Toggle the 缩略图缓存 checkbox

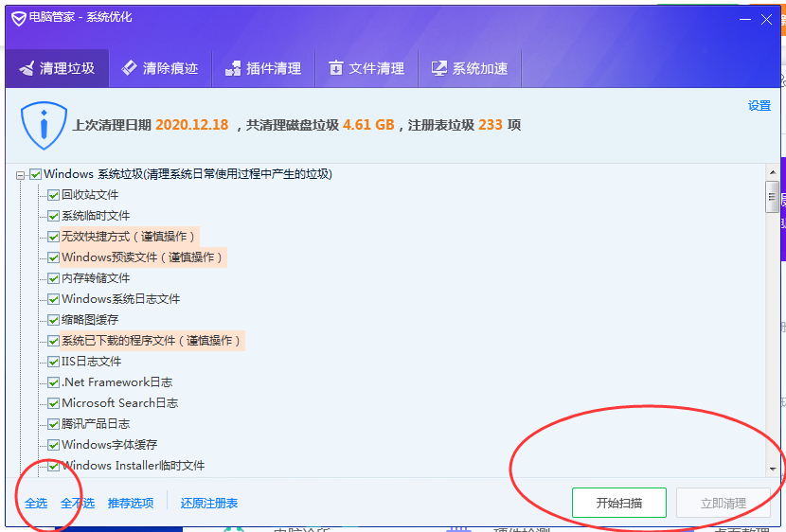[54, 320]
